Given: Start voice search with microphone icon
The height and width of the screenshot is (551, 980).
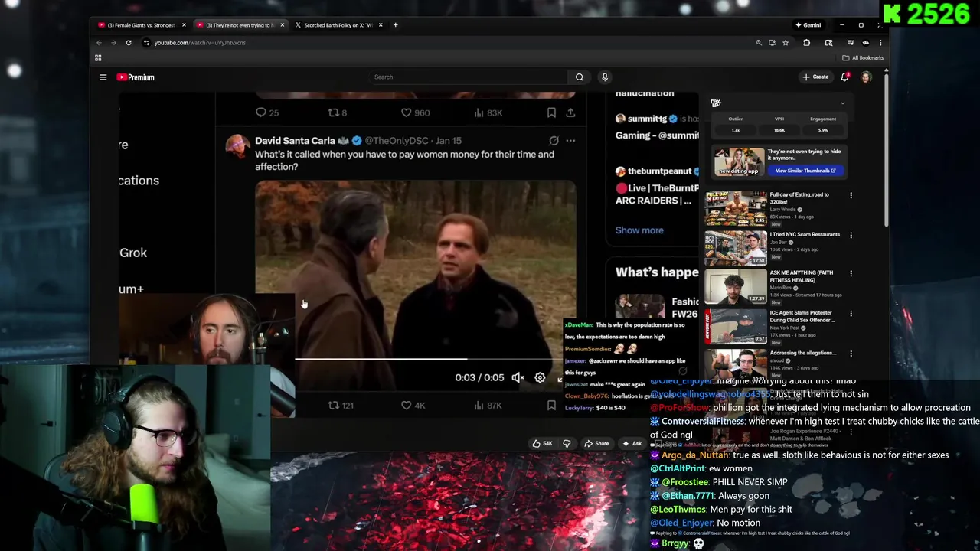Looking at the screenshot, I should (x=604, y=77).
